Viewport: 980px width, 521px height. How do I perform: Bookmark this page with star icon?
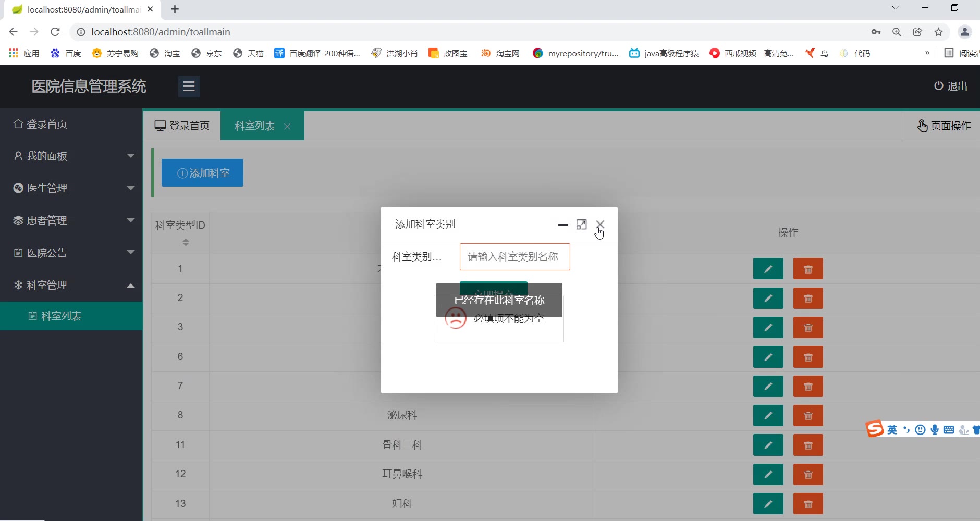938,32
